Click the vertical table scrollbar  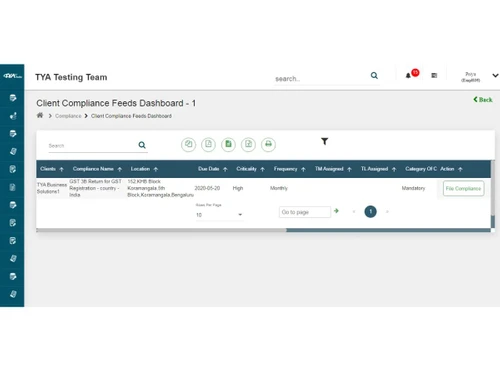493,194
